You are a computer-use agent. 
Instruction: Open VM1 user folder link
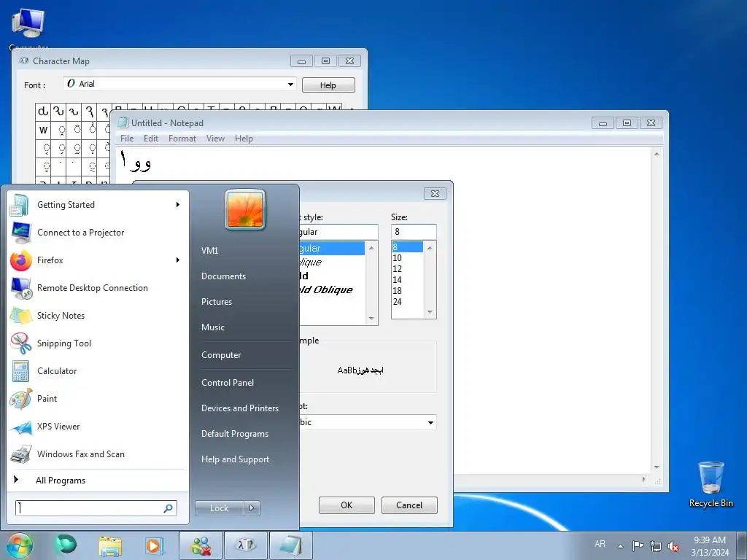coord(209,251)
